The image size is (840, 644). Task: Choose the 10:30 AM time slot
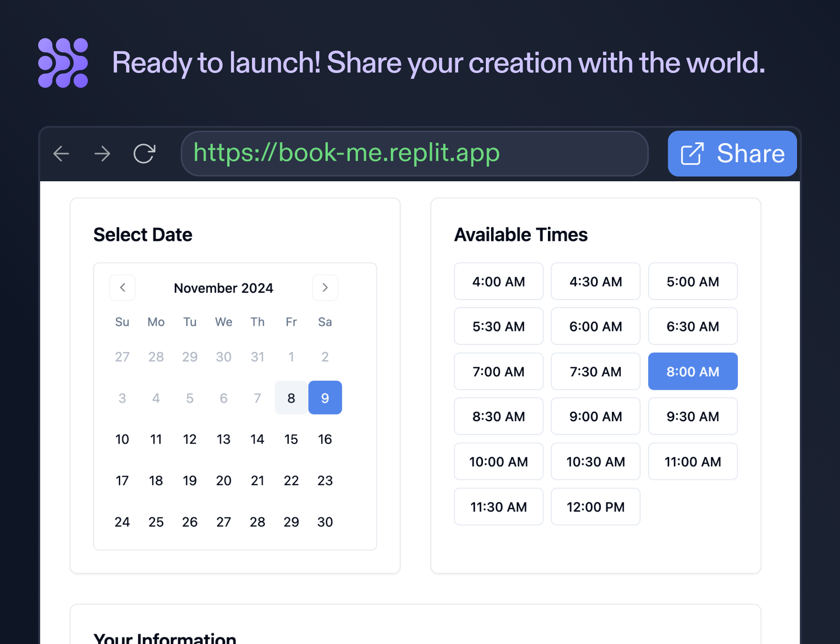click(x=595, y=462)
